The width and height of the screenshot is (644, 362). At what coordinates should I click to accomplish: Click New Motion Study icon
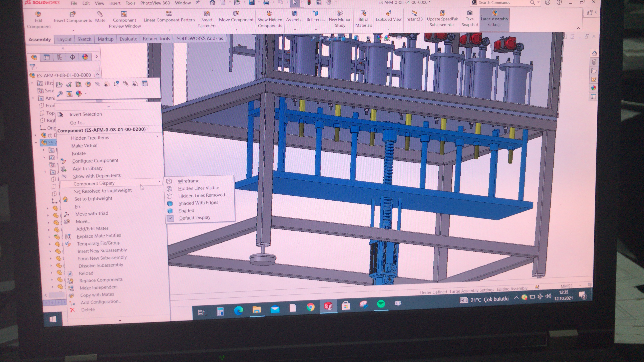340,13
